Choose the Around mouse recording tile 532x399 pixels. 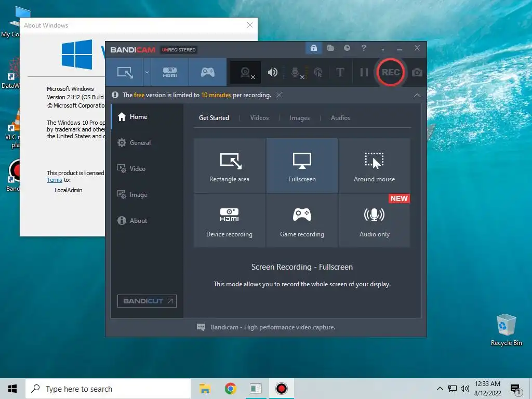374,165
